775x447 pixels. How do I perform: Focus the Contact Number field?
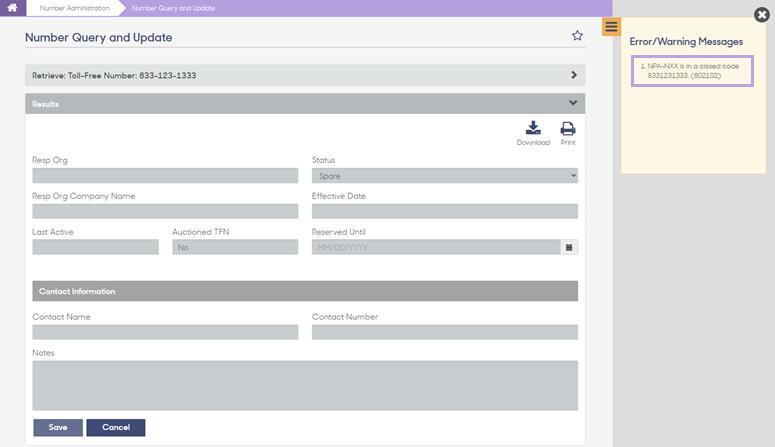[x=444, y=332]
